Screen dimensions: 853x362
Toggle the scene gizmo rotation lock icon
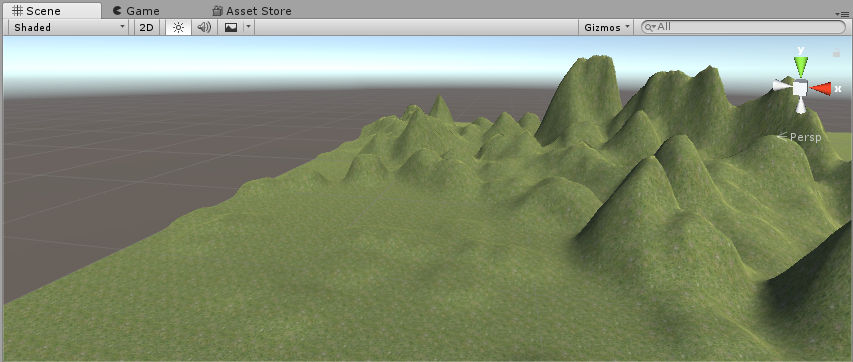pyautogui.click(x=836, y=53)
